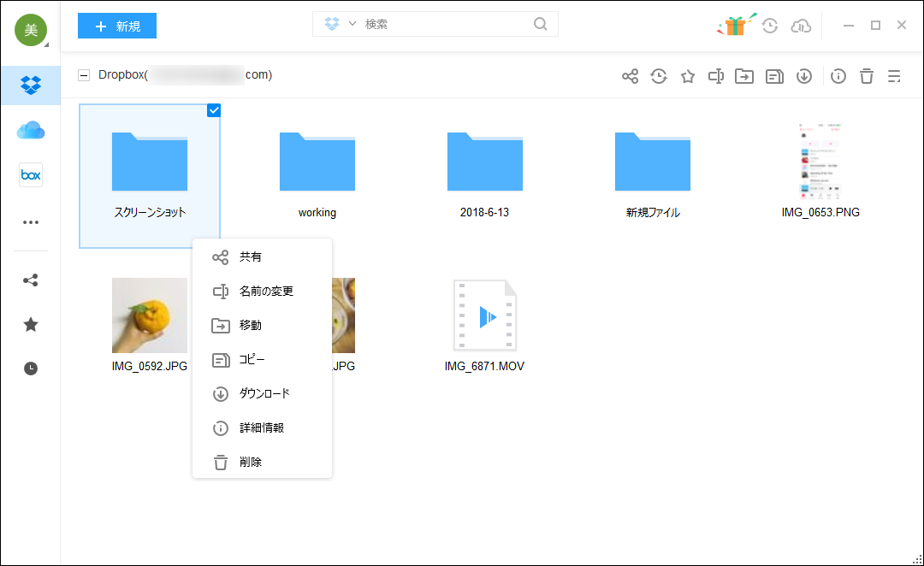The image size is (924, 566).
Task: Delete the selection using the trash icon
Action: click(867, 76)
